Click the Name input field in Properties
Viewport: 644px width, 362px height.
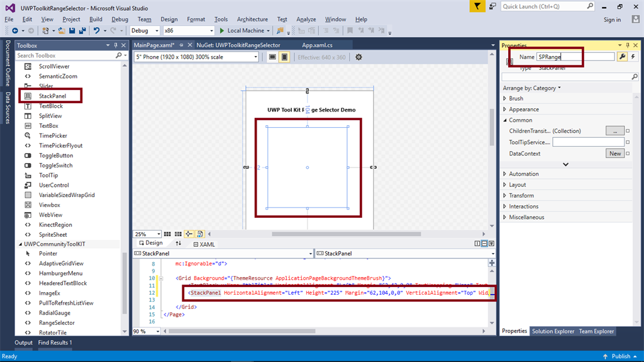pos(575,57)
